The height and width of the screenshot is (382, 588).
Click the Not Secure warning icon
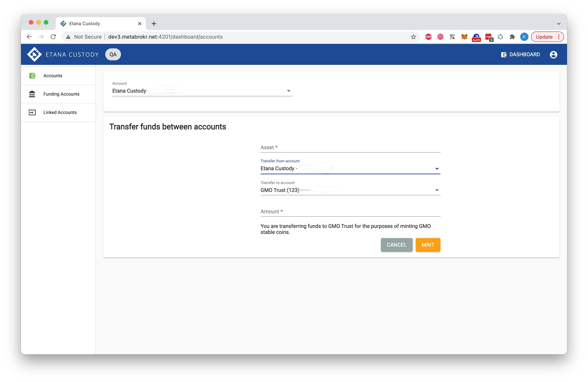pos(68,37)
